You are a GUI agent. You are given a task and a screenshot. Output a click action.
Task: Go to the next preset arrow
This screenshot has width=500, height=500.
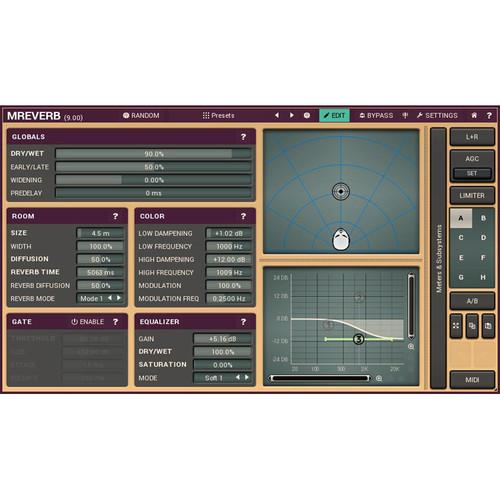coord(292,115)
